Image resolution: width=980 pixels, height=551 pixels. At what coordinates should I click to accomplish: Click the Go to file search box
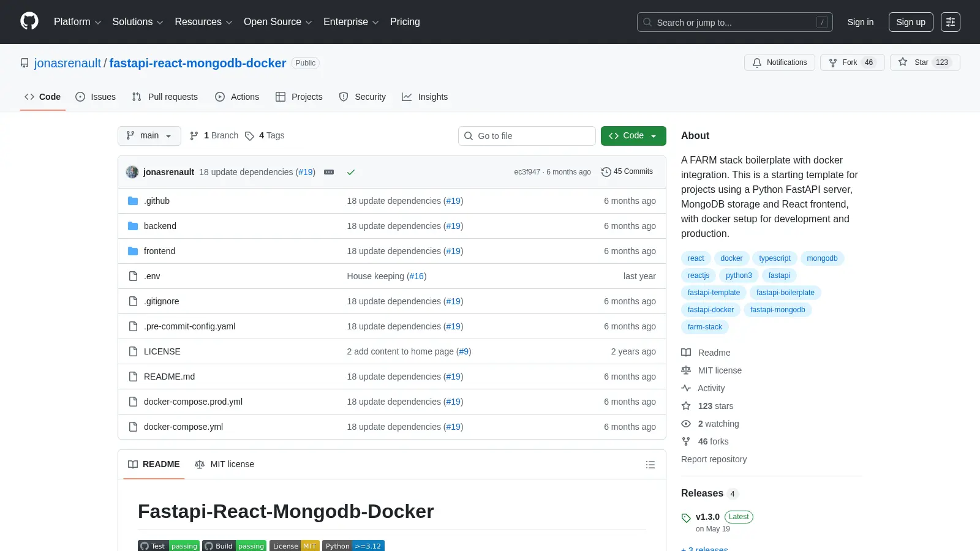point(527,136)
